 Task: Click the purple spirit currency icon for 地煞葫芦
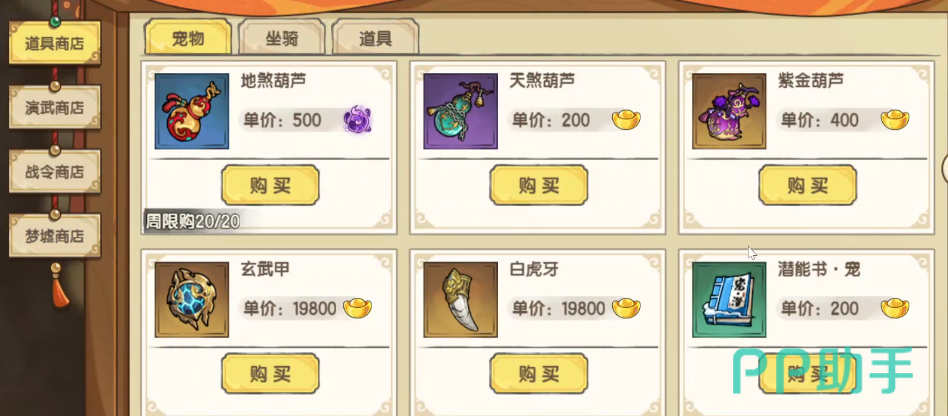[357, 120]
